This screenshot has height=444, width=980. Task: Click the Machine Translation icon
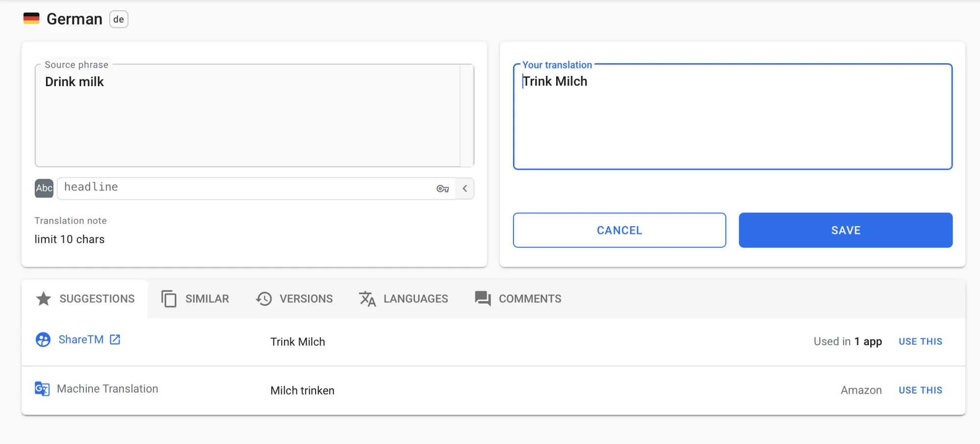42,389
